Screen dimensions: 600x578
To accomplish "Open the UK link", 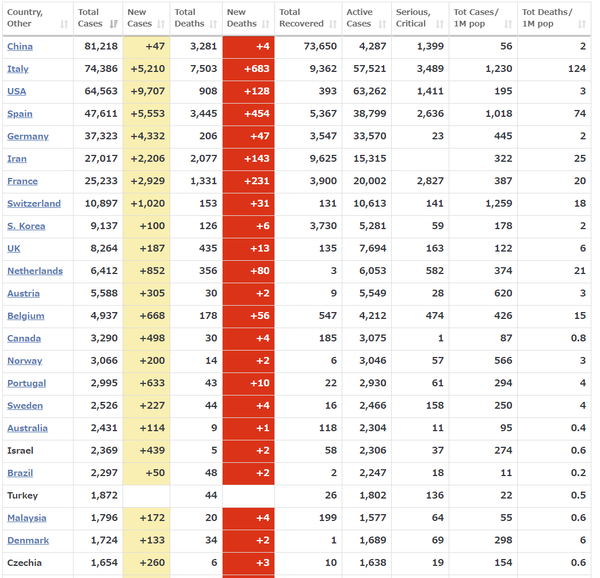I will click(14, 249).
